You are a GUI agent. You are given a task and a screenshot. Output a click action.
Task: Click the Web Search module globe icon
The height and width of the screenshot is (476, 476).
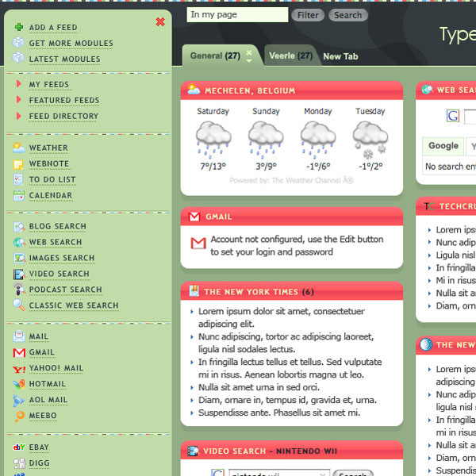click(x=427, y=90)
